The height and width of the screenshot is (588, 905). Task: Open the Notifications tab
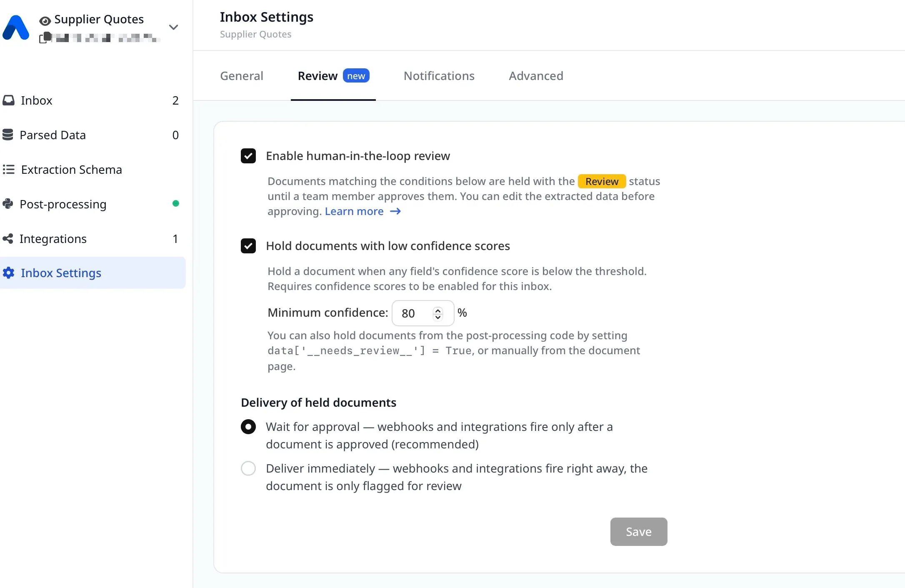point(439,76)
